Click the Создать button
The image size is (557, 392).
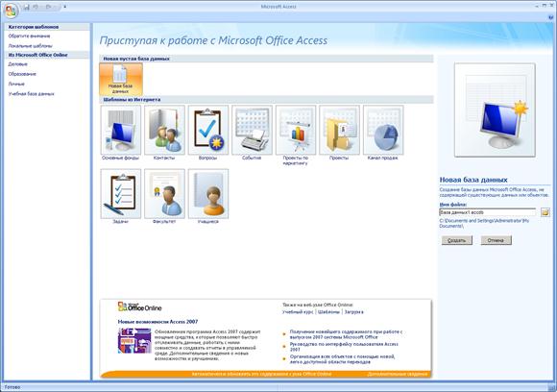pos(457,240)
